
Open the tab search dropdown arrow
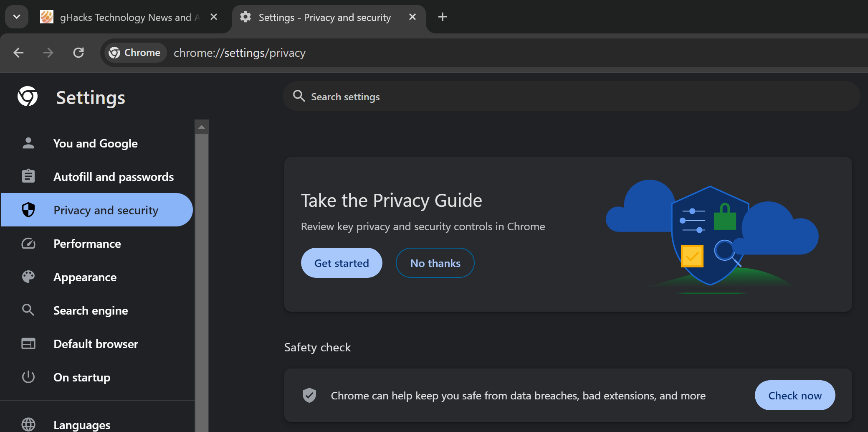click(x=17, y=17)
